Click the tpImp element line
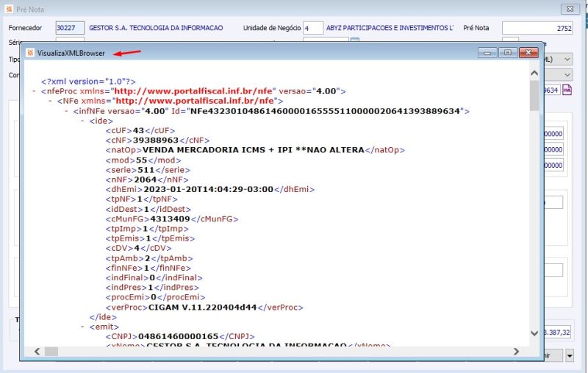This screenshot has height=373, width=588. coord(147,229)
